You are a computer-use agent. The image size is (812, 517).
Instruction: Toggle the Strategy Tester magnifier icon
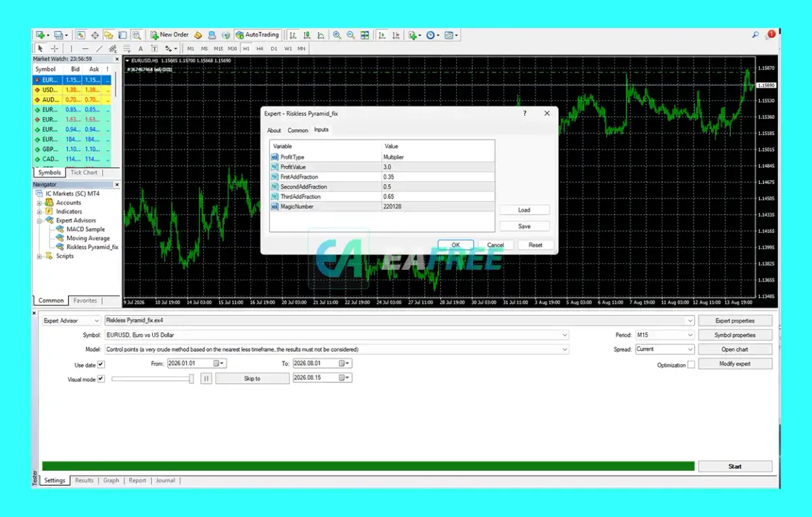[x=136, y=35]
